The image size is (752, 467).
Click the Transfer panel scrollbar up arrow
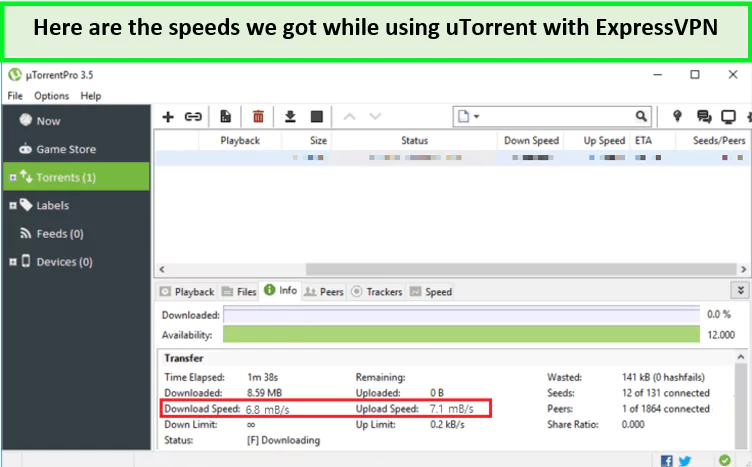(x=741, y=358)
